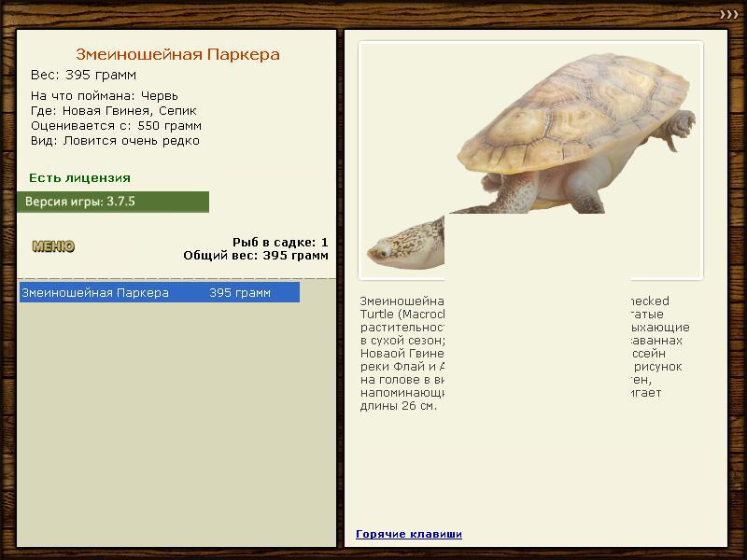The width and height of the screenshot is (747, 560).
Task: Click the Есть лицензия label
Action: tap(79, 178)
